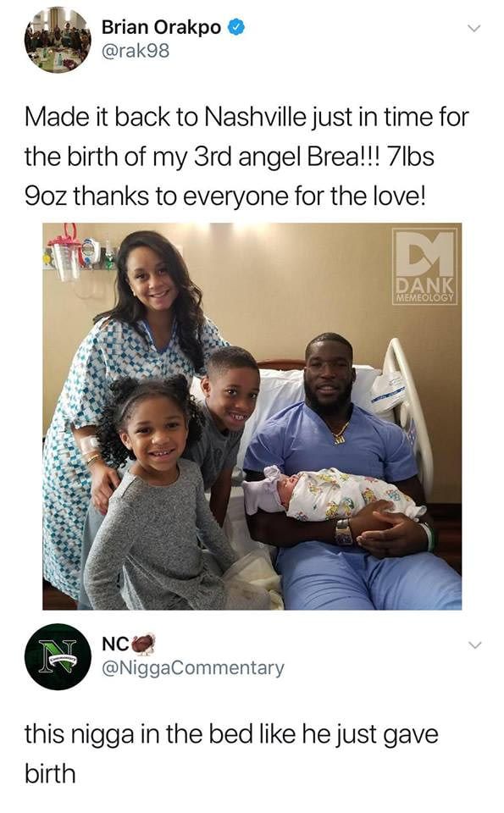The height and width of the screenshot is (813, 504).
Task: Open the family hospital photo
Action: coord(252,417)
